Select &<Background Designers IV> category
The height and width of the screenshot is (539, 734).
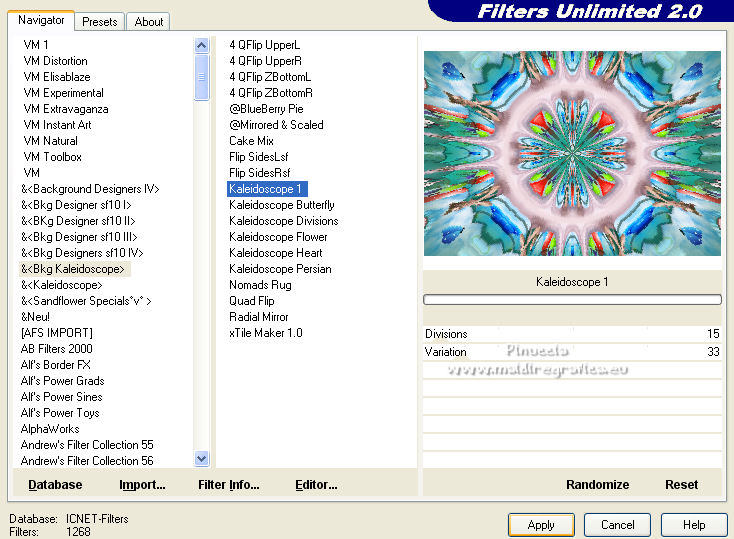click(90, 189)
